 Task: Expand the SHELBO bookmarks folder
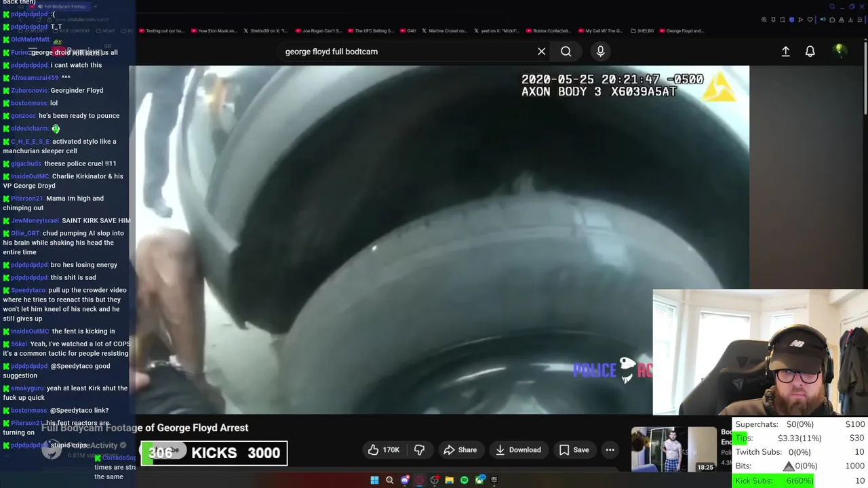pyautogui.click(x=643, y=31)
